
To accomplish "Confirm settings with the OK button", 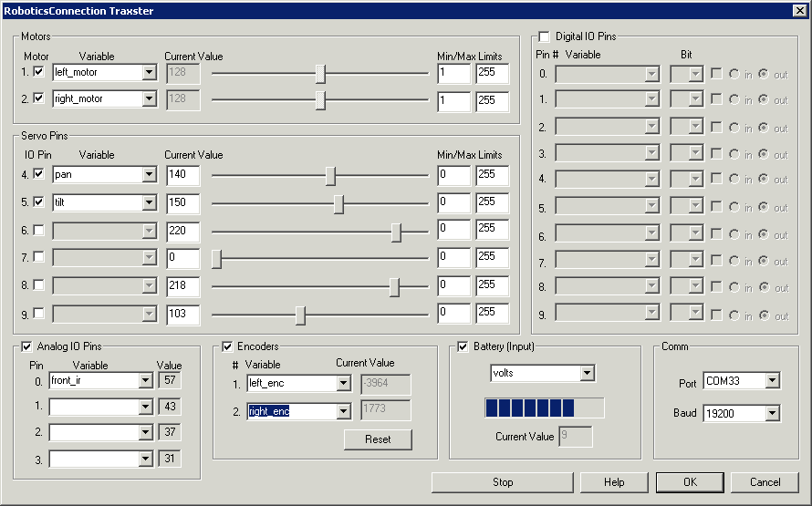I will (x=690, y=482).
